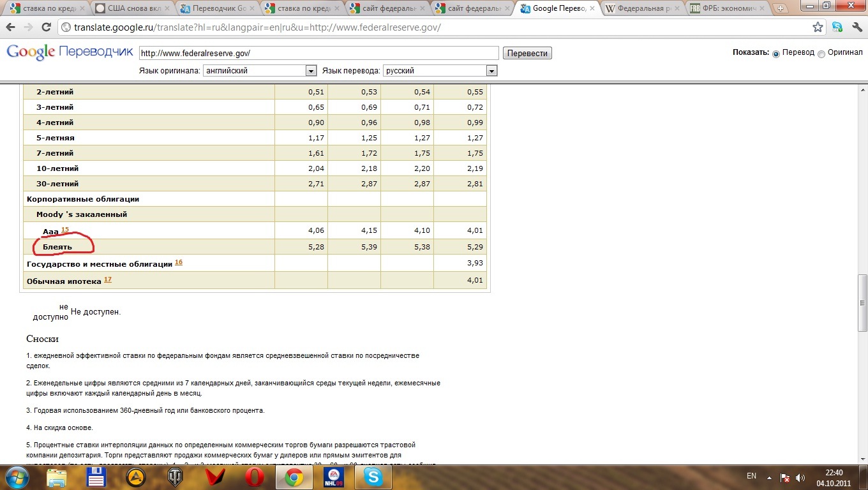
Task: Open the Chrome wrench settings menu
Action: [857, 27]
